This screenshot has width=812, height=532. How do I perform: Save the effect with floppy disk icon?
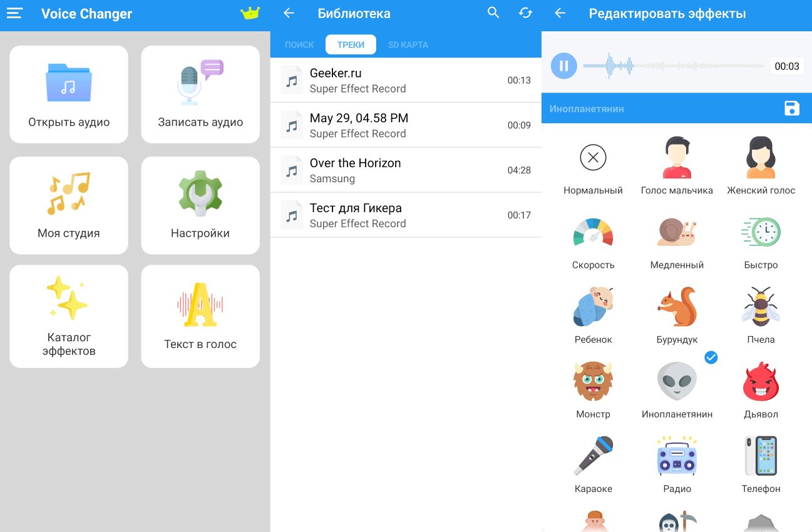point(792,108)
